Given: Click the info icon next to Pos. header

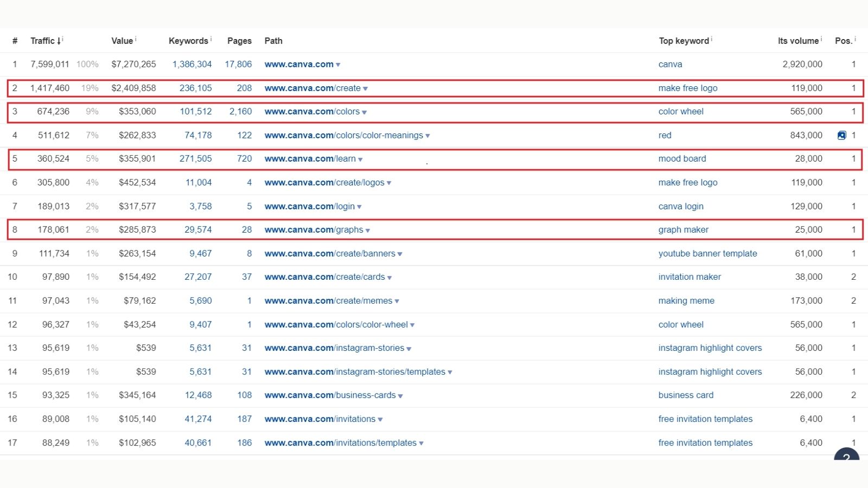Looking at the screenshot, I should click(856, 38).
